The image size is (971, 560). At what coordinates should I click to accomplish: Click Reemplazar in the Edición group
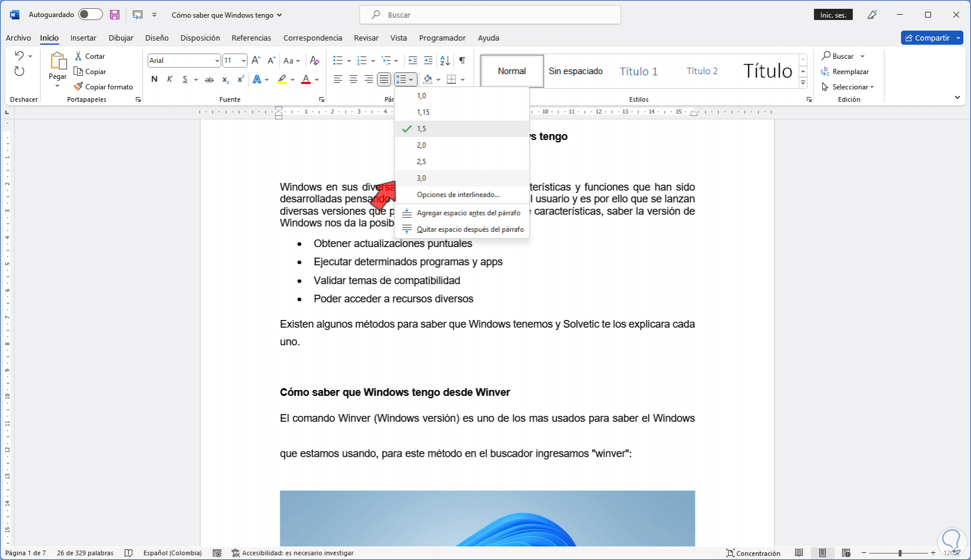845,72
